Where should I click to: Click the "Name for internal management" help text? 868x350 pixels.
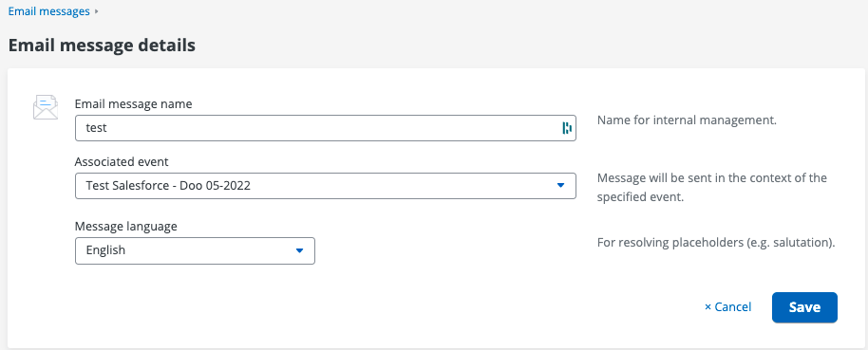(687, 120)
